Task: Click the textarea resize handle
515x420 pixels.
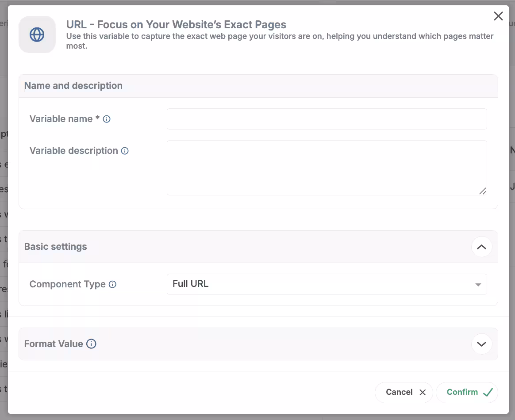Action: (x=483, y=191)
